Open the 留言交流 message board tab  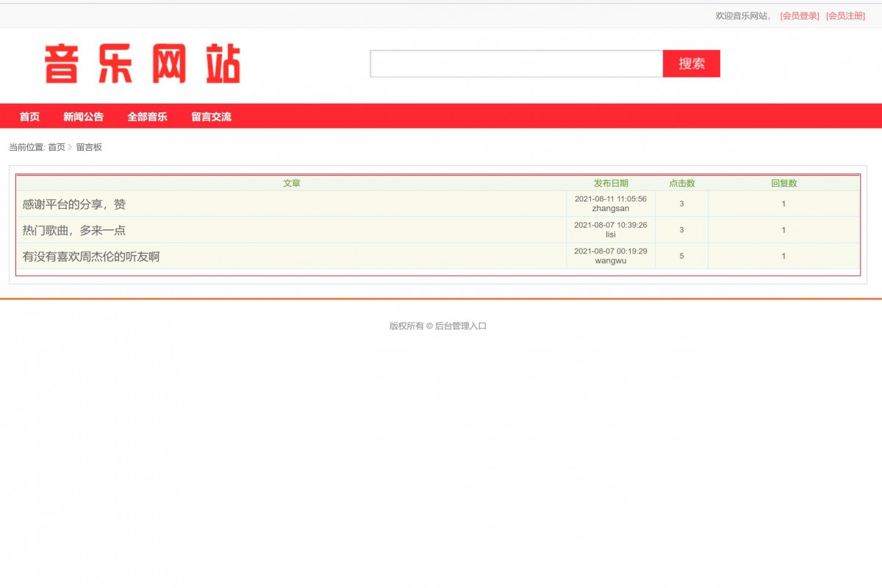211,116
